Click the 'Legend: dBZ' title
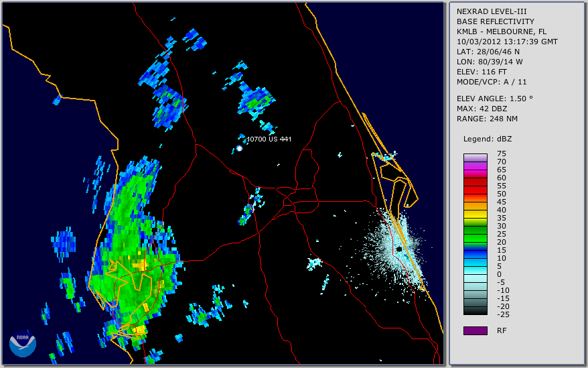 (488, 139)
